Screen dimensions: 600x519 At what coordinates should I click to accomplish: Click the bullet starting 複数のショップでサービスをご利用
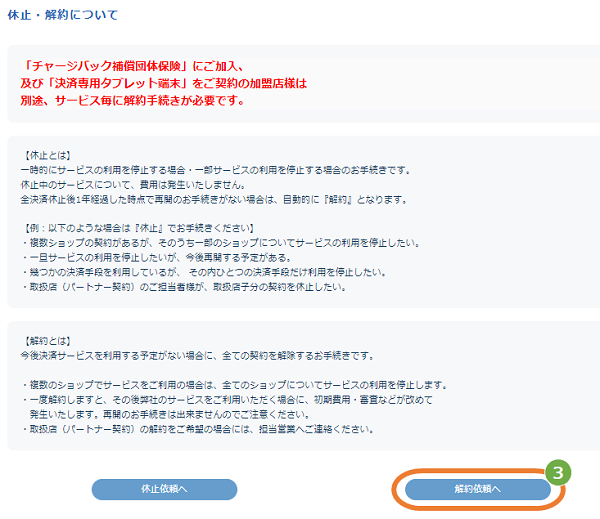(x=235, y=385)
